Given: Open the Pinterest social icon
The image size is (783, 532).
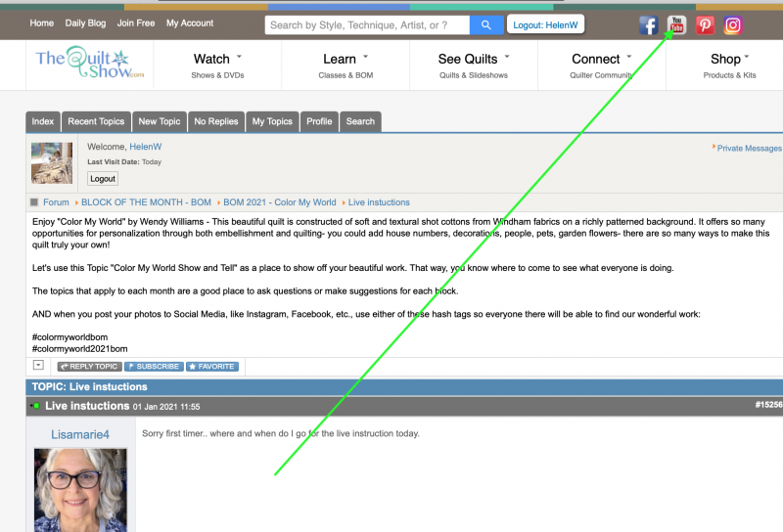Looking at the screenshot, I should pyautogui.click(x=705, y=25).
